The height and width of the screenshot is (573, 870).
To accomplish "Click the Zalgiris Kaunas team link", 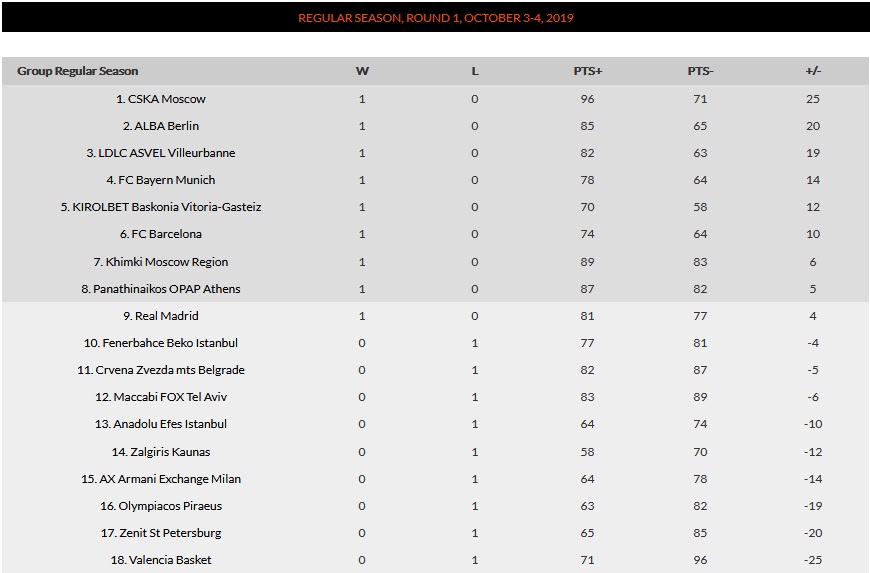I will [x=161, y=452].
